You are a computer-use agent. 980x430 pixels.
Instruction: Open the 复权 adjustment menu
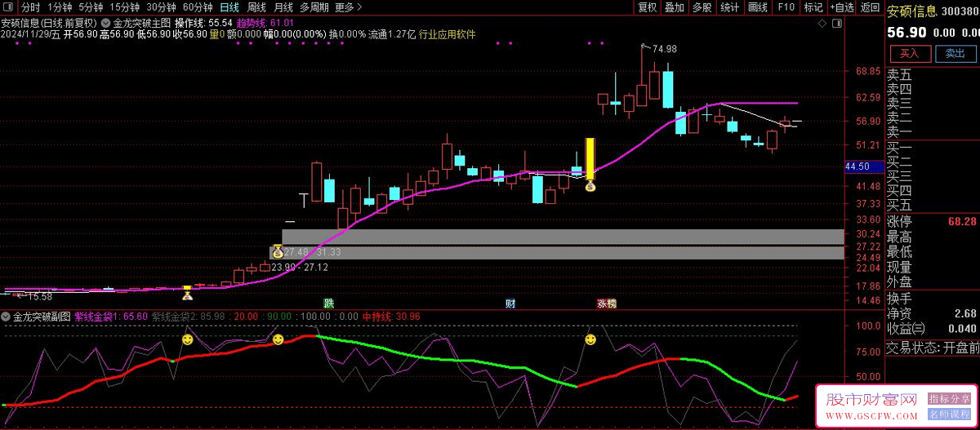(648, 7)
